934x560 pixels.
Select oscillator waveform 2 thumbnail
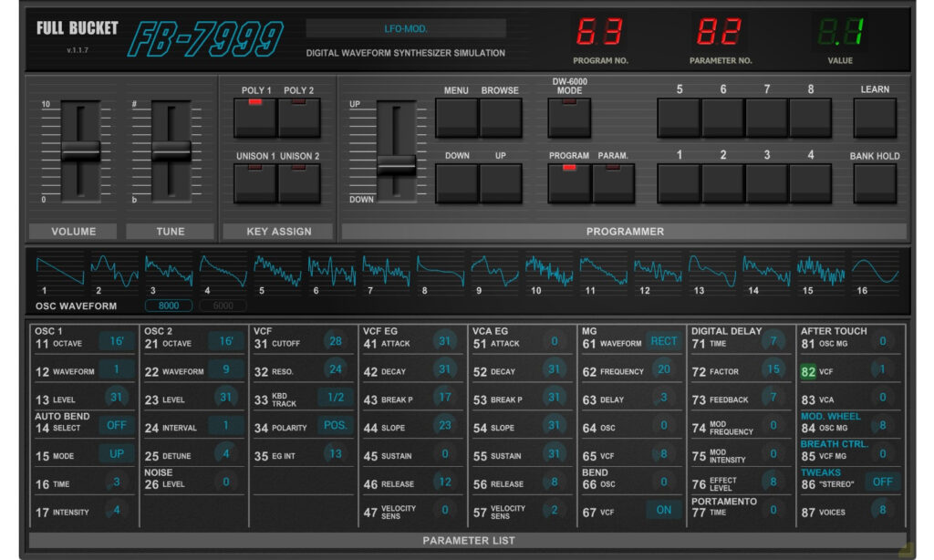pos(114,271)
